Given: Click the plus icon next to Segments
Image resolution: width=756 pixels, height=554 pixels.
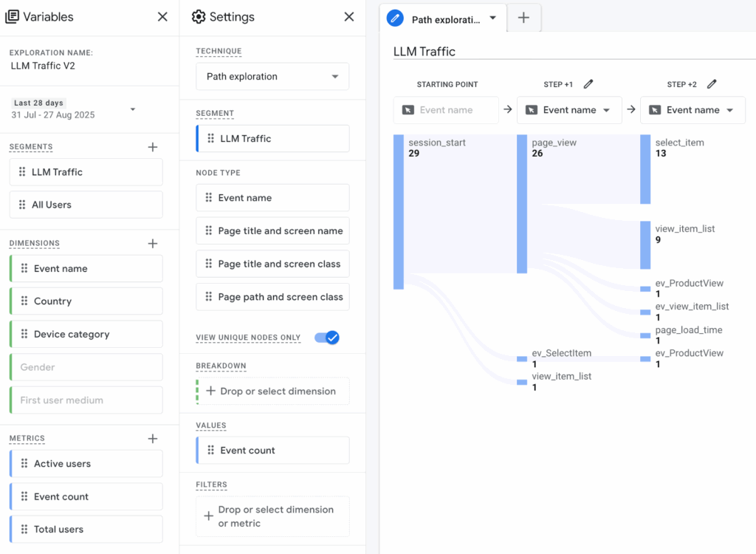Looking at the screenshot, I should point(153,147).
